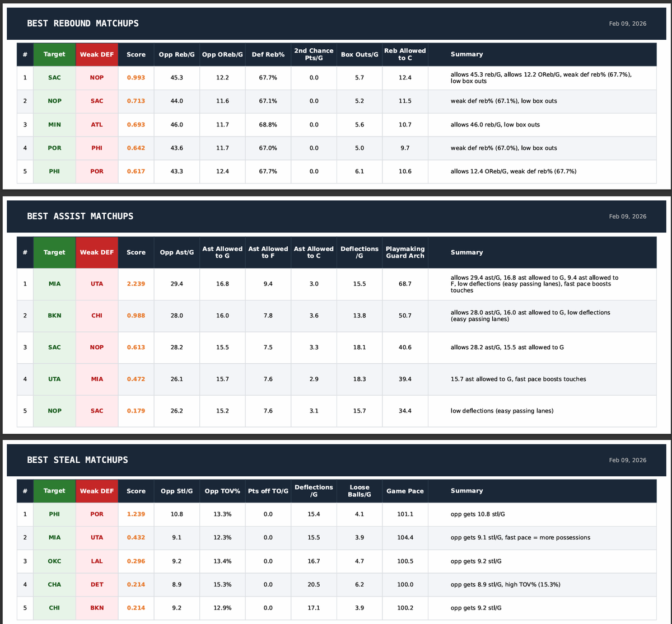Click the 104.4 game pace value
The image size is (672, 624).
[x=405, y=537]
